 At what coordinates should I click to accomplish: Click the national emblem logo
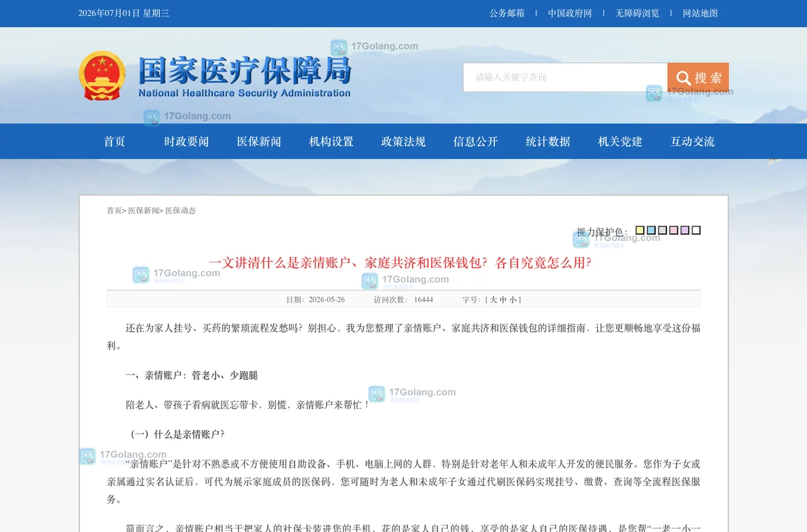[102, 76]
